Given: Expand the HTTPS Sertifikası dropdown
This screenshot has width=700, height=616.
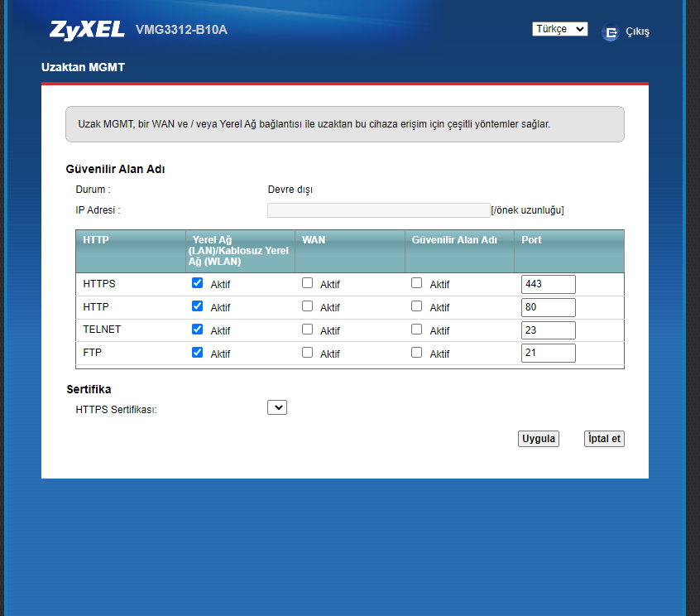Looking at the screenshot, I should point(277,407).
